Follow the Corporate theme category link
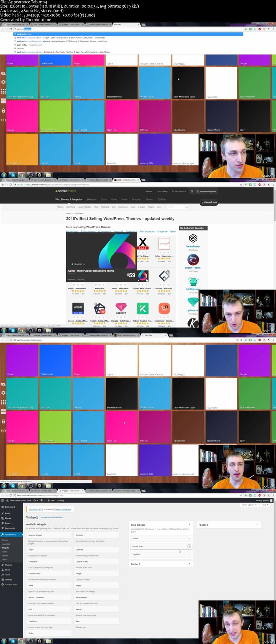 162,231
